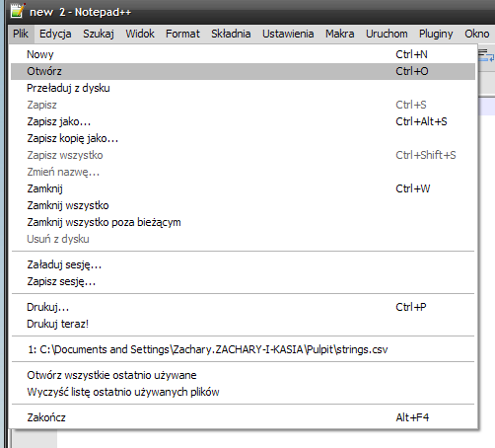Screen dimensions: 495x448
Task: Choose Zapisz sesję…
Action: point(243,281)
